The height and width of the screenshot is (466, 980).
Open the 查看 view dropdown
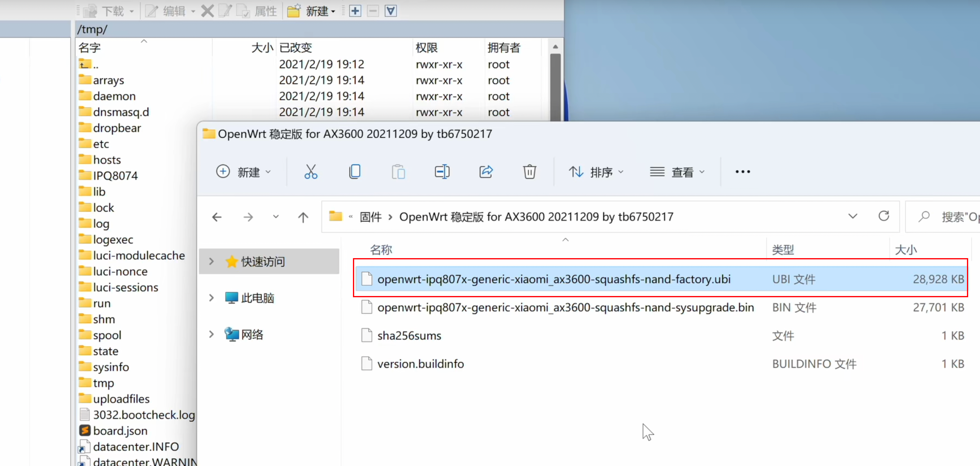[x=677, y=172]
